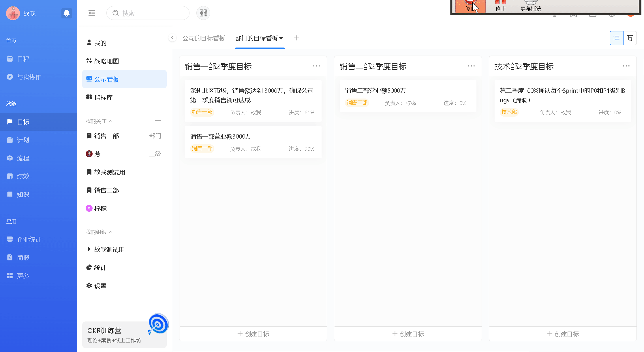The width and height of the screenshot is (644, 352).
Task: Open 设置 settings gear item
Action: pos(100,286)
